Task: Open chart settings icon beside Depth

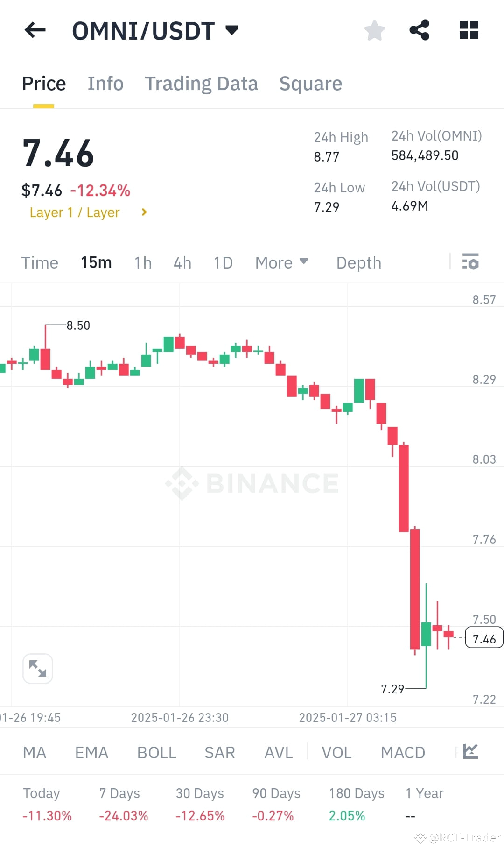Action: coord(471,262)
